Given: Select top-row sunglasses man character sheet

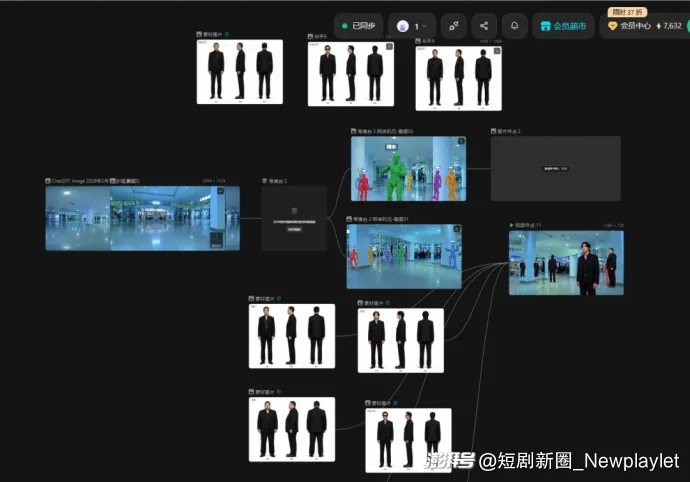Looking at the screenshot, I should (351, 74).
